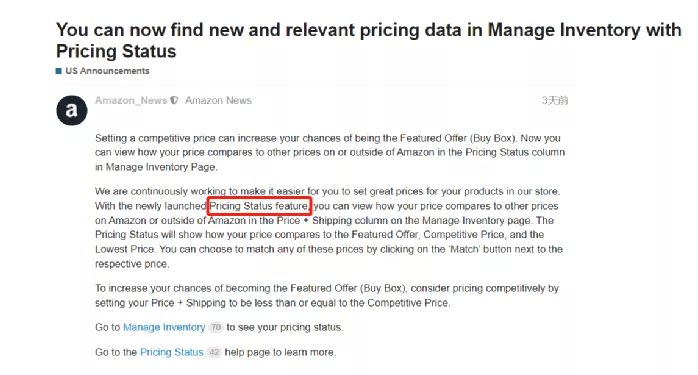Click the Amazon avatar logo icon
The image size is (698, 375).
72,110
